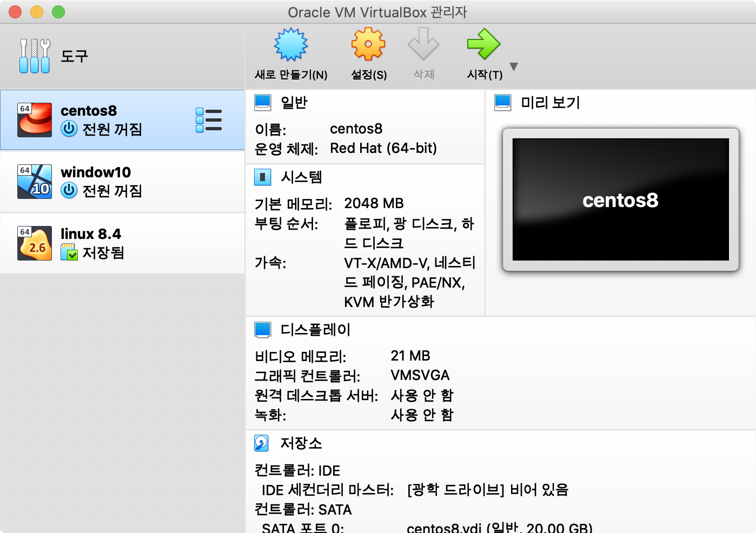Click the 디스플레이 section monitor icon

click(x=263, y=329)
